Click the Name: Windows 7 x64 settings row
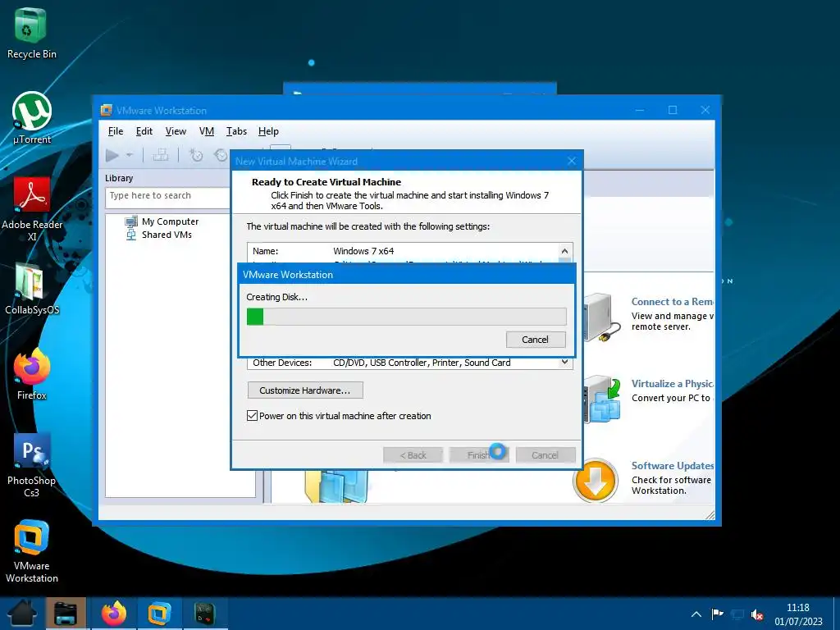The image size is (840, 630). [x=404, y=251]
